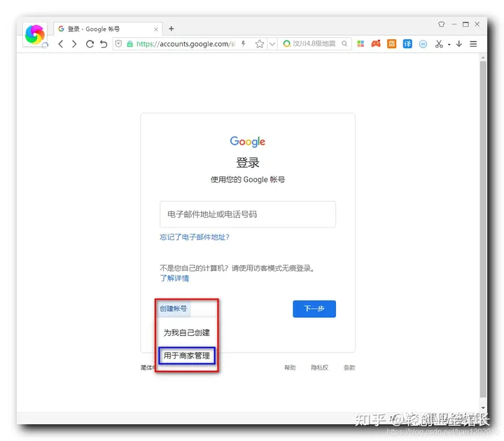The height and width of the screenshot is (441, 504).
Task: Open the 条款 footer link
Action: 349,367
